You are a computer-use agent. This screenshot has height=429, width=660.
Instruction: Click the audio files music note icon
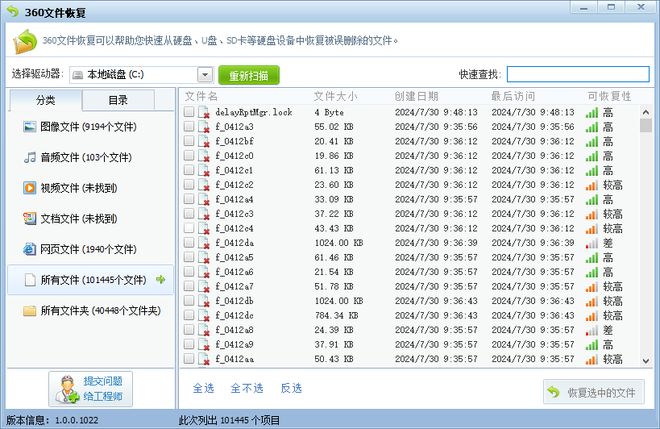(30, 158)
